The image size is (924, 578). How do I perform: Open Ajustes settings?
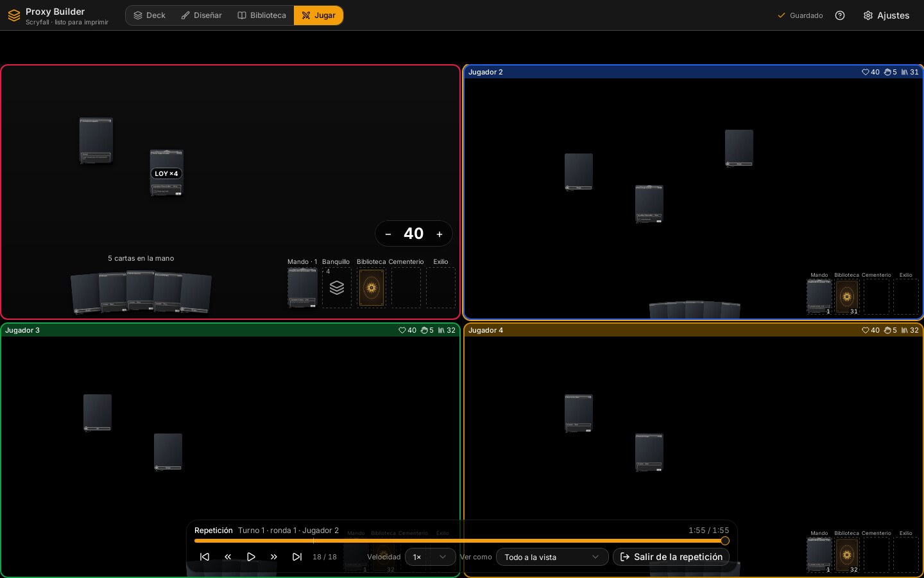[886, 15]
